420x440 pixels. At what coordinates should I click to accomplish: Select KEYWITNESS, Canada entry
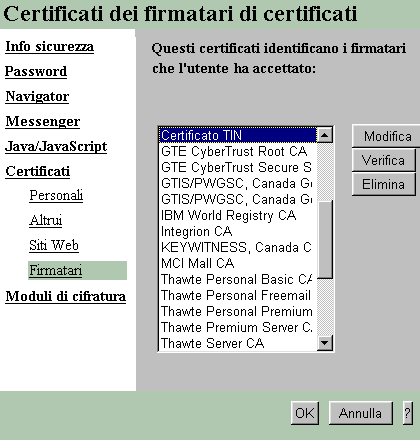pyautogui.click(x=238, y=247)
